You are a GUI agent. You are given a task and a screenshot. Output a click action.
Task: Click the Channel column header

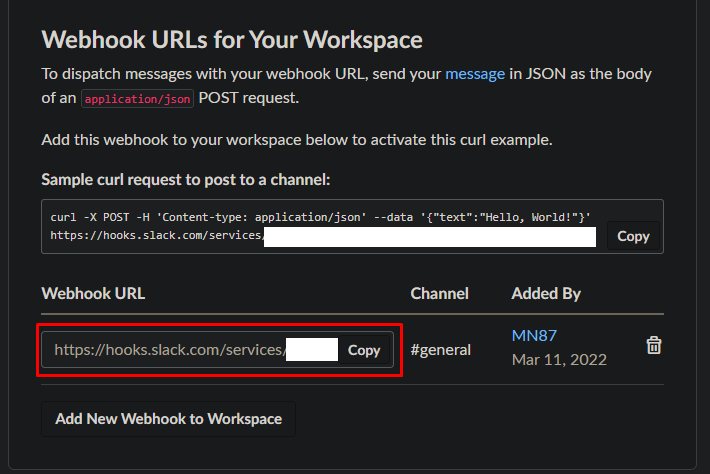pos(439,293)
